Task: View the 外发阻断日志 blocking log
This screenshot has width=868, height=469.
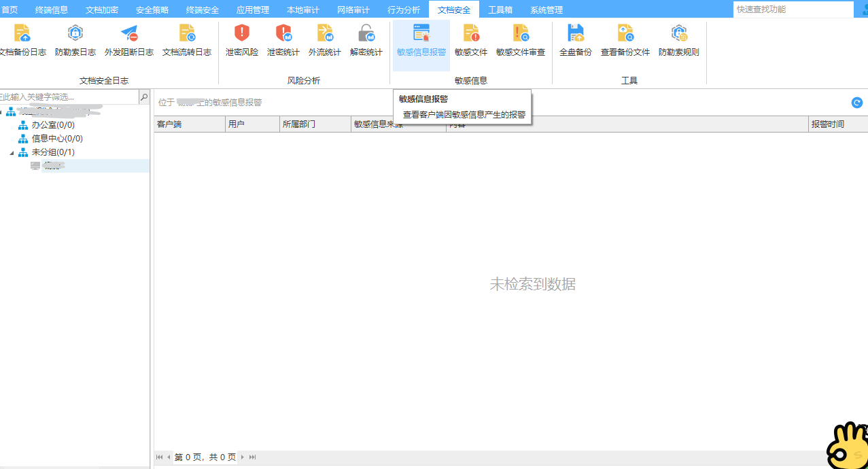Action: [130, 37]
